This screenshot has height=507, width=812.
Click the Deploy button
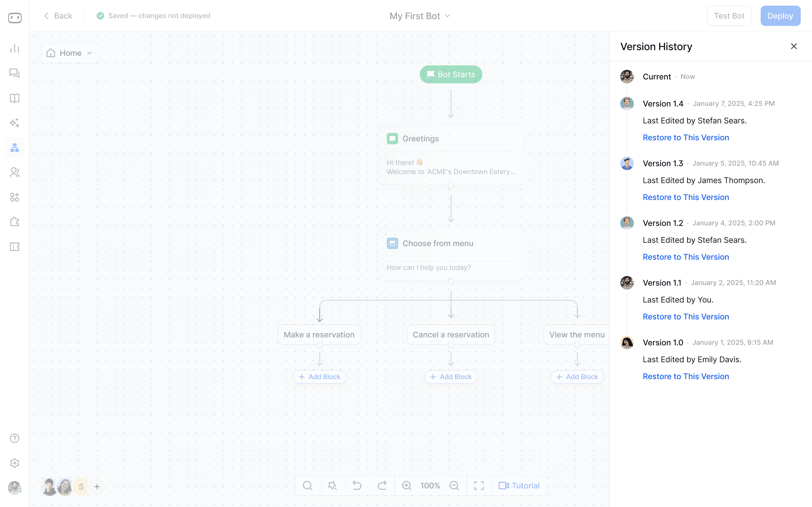click(780, 16)
